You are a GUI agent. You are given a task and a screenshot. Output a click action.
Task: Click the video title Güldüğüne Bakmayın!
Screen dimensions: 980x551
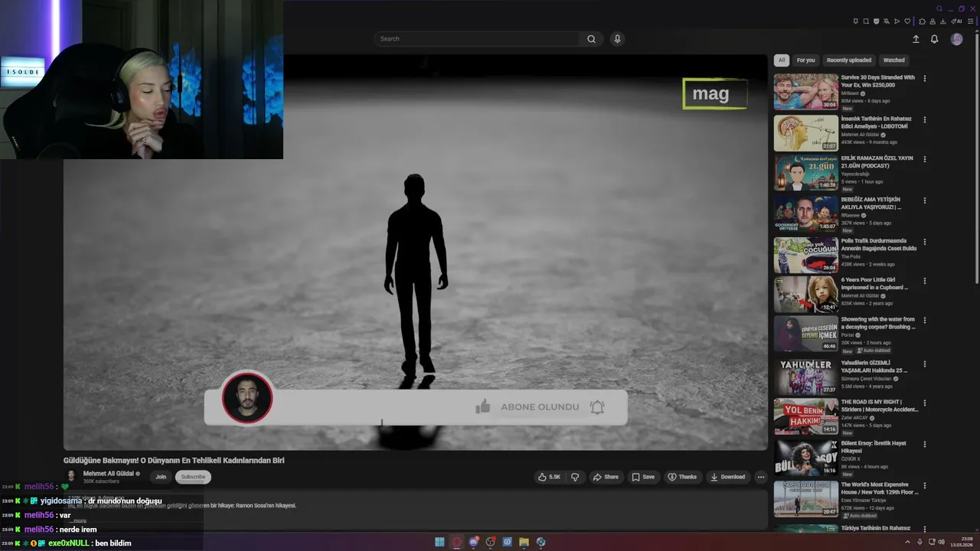point(174,461)
